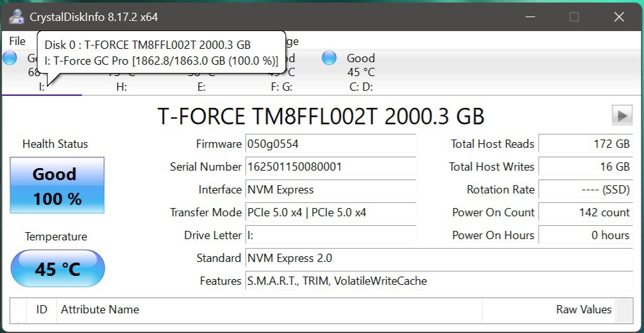Screen dimensions: 644x333
Task: Click the Temperature label
Action: pyautogui.click(x=56, y=237)
